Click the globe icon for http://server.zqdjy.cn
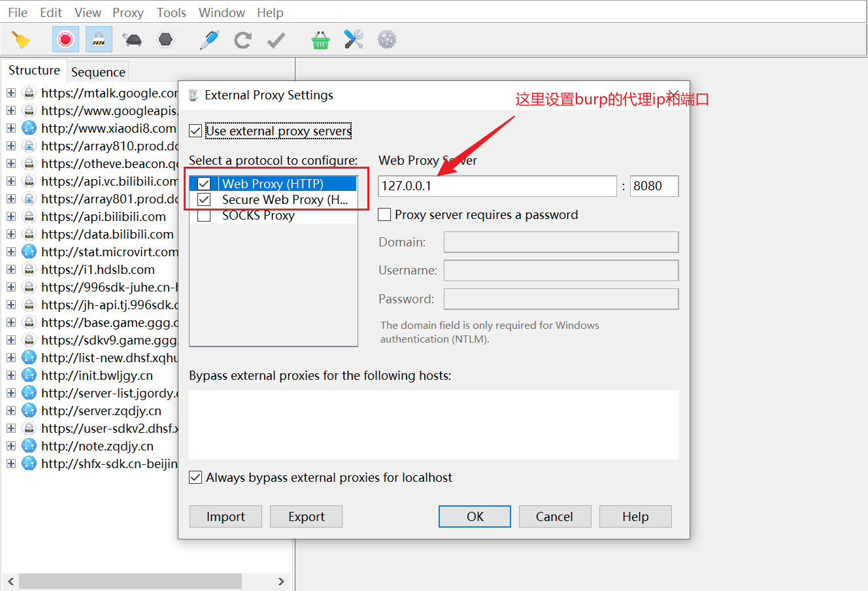868x591 pixels. click(x=29, y=411)
